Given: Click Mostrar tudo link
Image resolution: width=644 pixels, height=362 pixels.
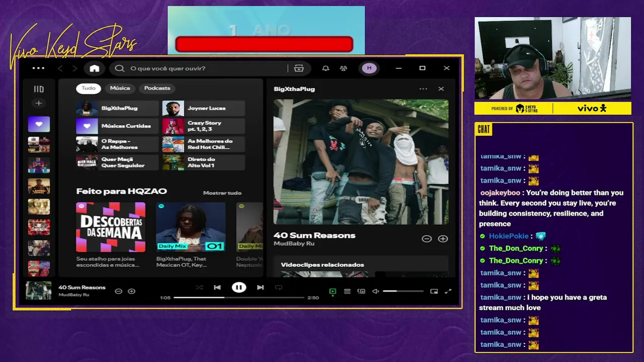Looking at the screenshot, I should (222, 193).
